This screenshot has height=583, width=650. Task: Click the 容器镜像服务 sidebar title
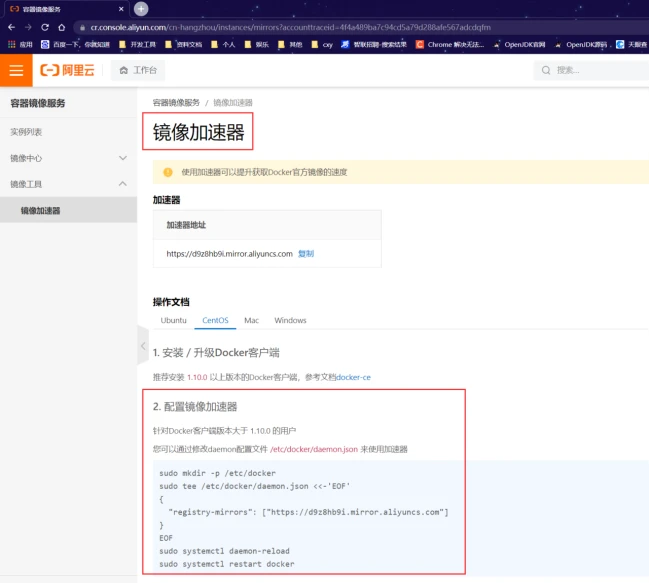[x=38, y=103]
